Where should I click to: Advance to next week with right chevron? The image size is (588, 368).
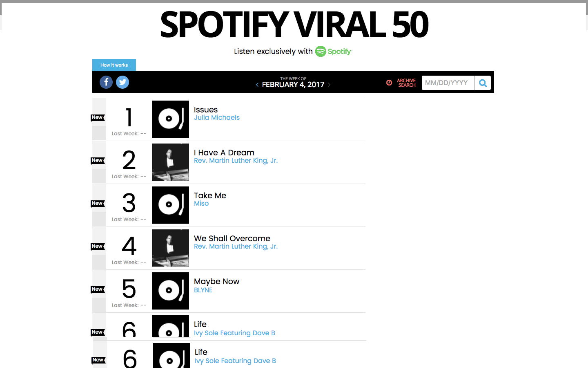click(x=329, y=85)
